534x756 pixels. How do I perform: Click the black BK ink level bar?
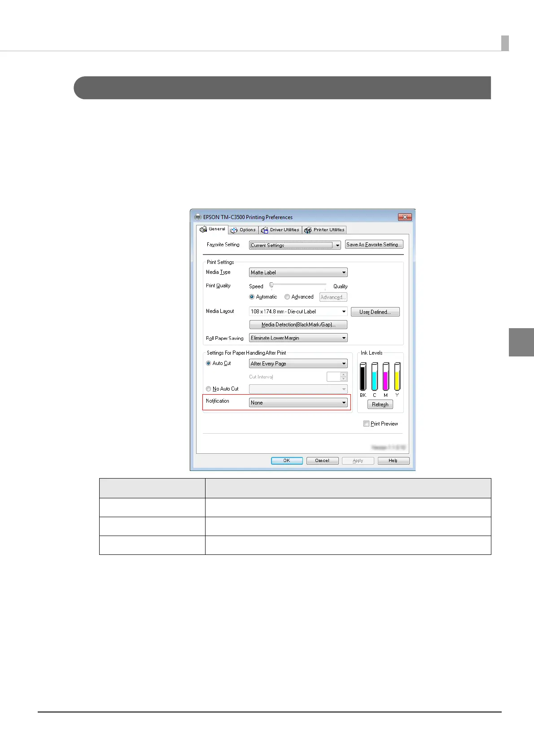(x=363, y=377)
